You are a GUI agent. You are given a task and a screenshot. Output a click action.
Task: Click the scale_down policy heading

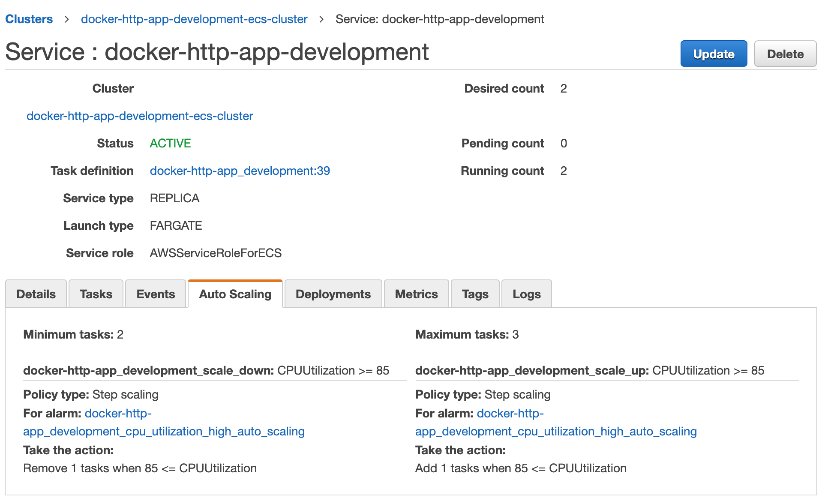click(x=148, y=371)
